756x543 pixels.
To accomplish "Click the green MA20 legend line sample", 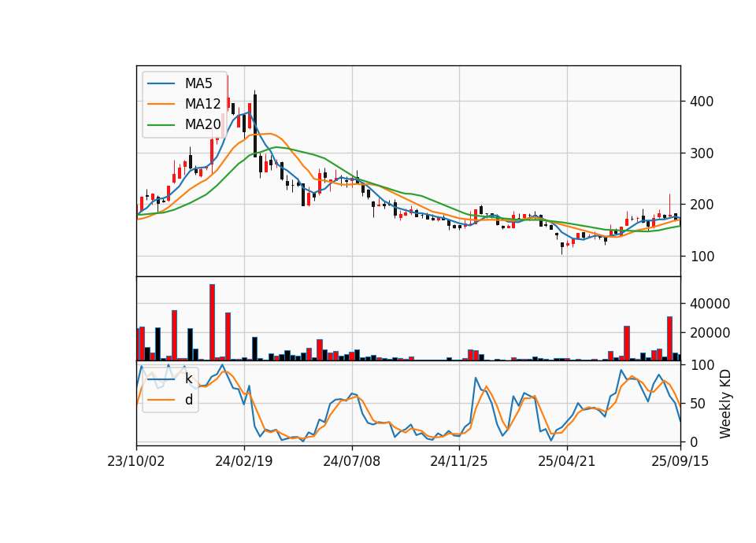I will coord(161,125).
